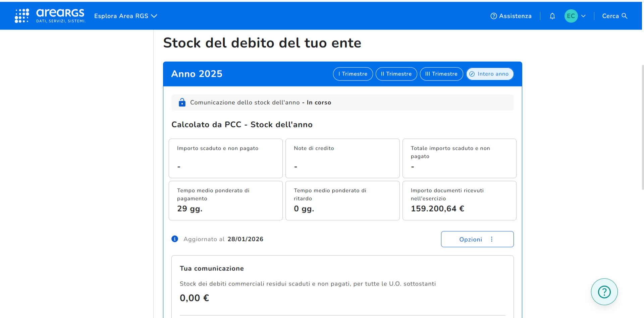Click the page vertical scrollbar
Image resolution: width=644 pixels, height=318 pixels.
642,127
